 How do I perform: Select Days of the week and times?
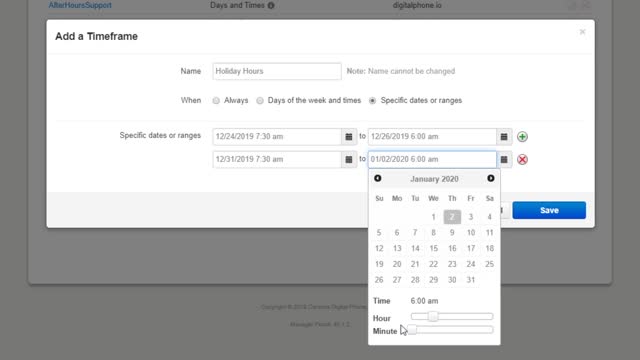click(260, 101)
